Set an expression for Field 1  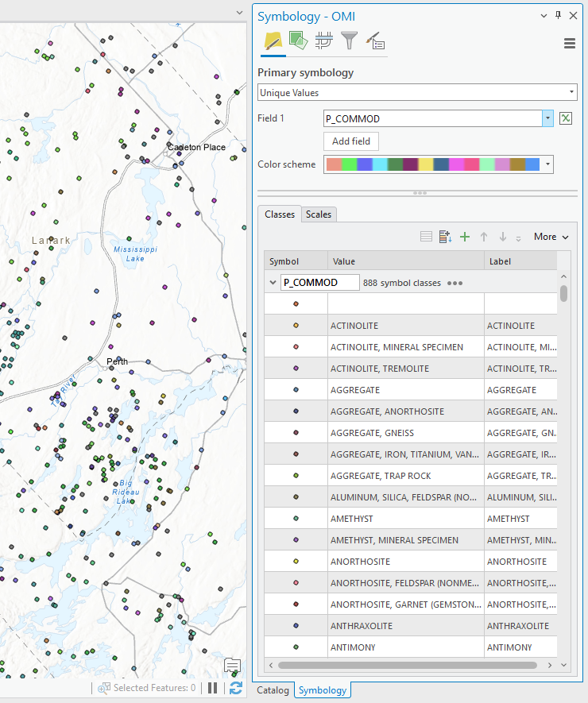[x=566, y=118]
